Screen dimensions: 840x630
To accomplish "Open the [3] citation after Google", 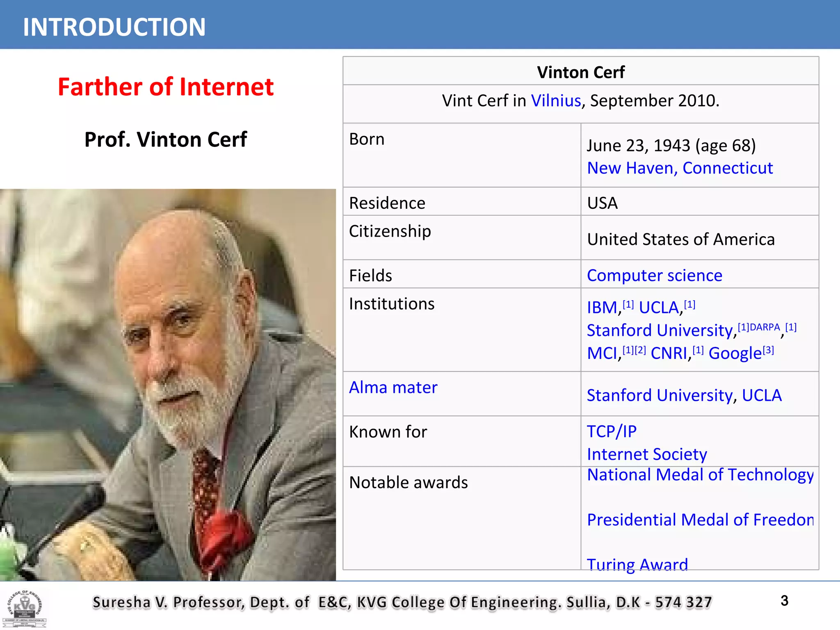I will (x=768, y=350).
